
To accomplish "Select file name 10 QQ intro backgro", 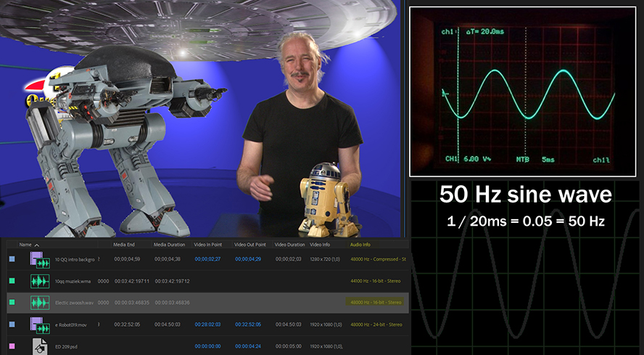I will tap(75, 260).
